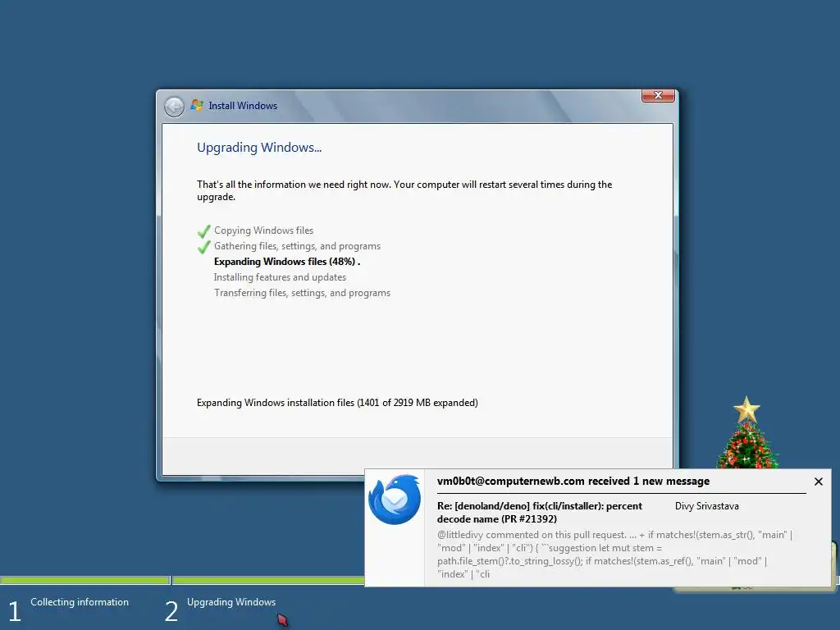Click sender name Divy Srivastava
Screen dimensions: 840x630
tap(706, 505)
